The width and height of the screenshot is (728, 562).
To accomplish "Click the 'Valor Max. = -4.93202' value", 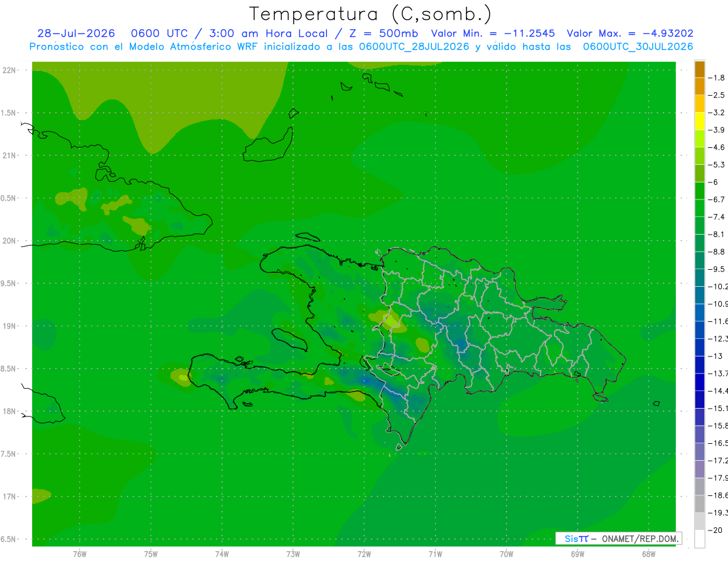I will [630, 33].
